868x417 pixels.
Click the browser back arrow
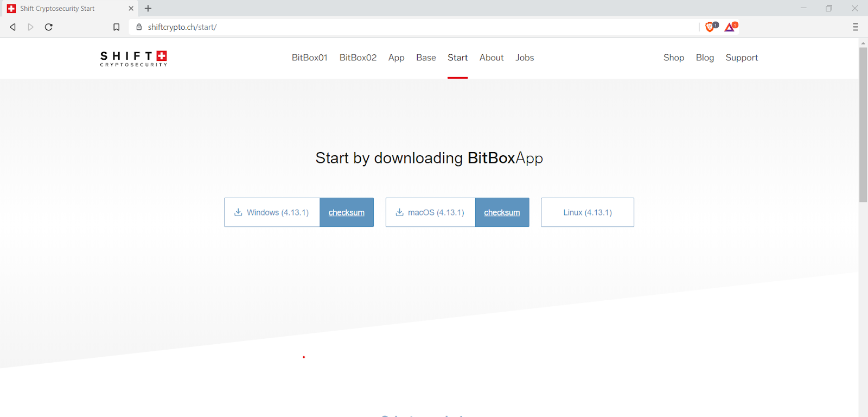point(13,27)
